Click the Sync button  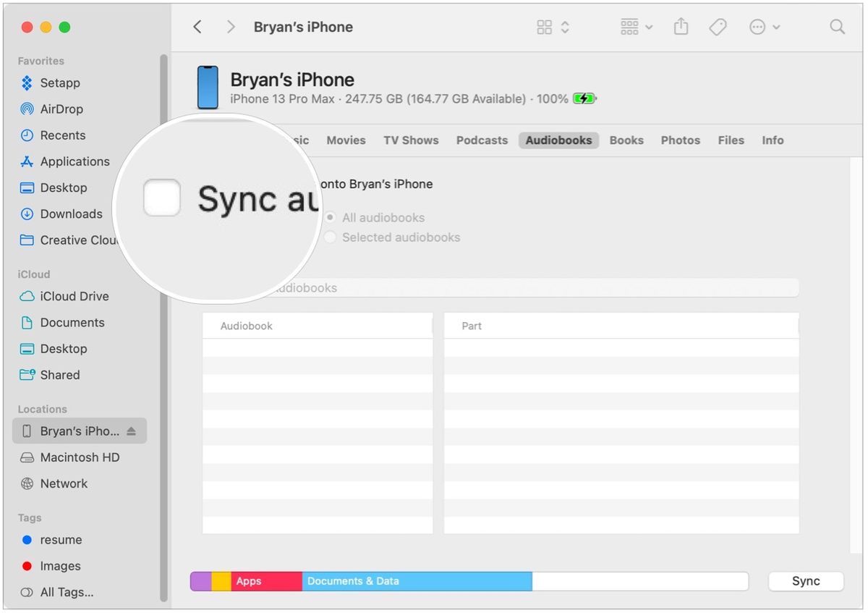tap(805, 581)
